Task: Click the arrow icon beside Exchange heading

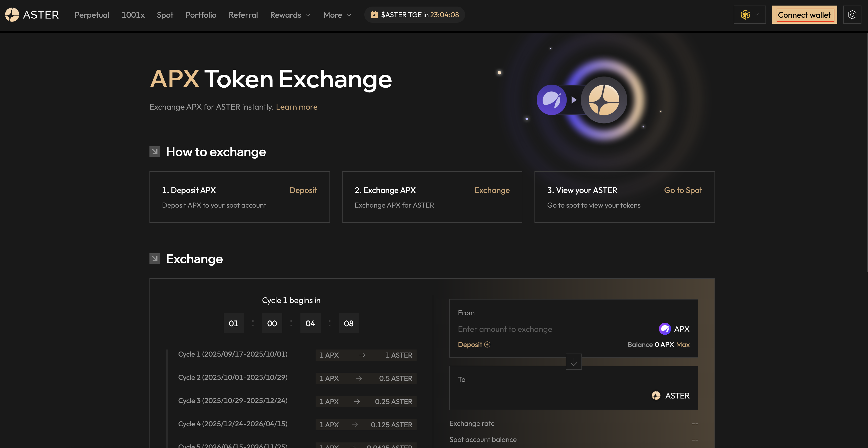Action: pos(155,259)
